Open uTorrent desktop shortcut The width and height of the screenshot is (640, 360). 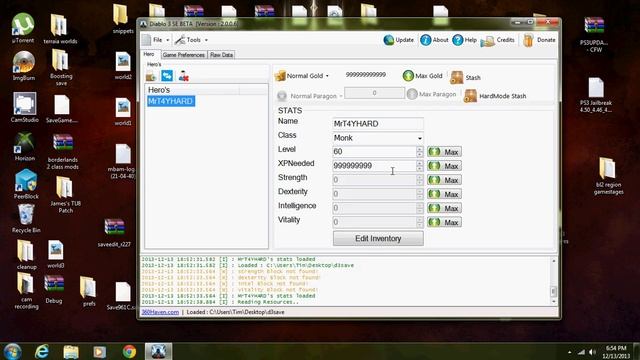tap(23, 28)
